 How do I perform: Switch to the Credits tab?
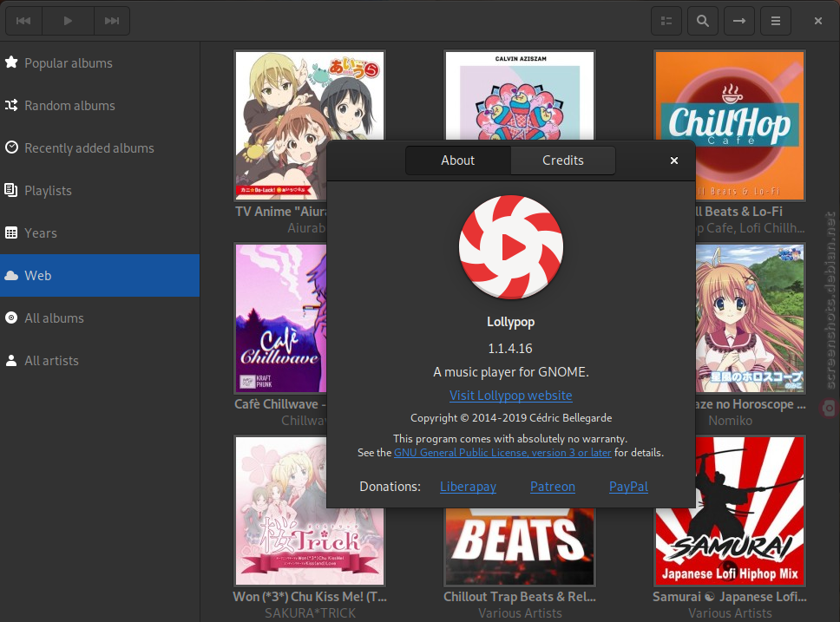point(562,160)
